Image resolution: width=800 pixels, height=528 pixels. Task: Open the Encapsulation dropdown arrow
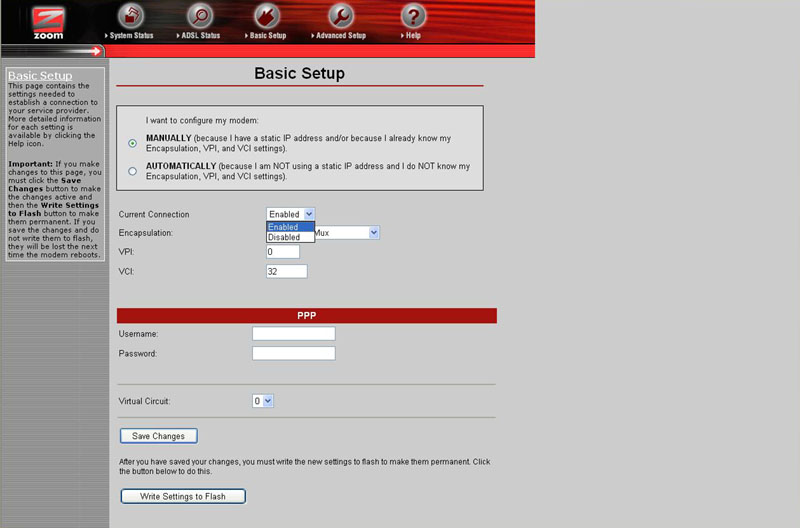point(374,232)
